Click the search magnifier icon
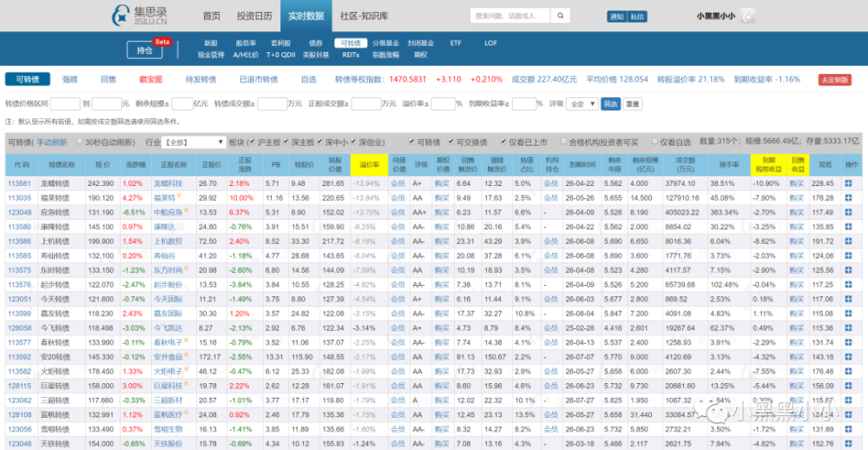Screen dimensions: 868x450 coord(560,16)
